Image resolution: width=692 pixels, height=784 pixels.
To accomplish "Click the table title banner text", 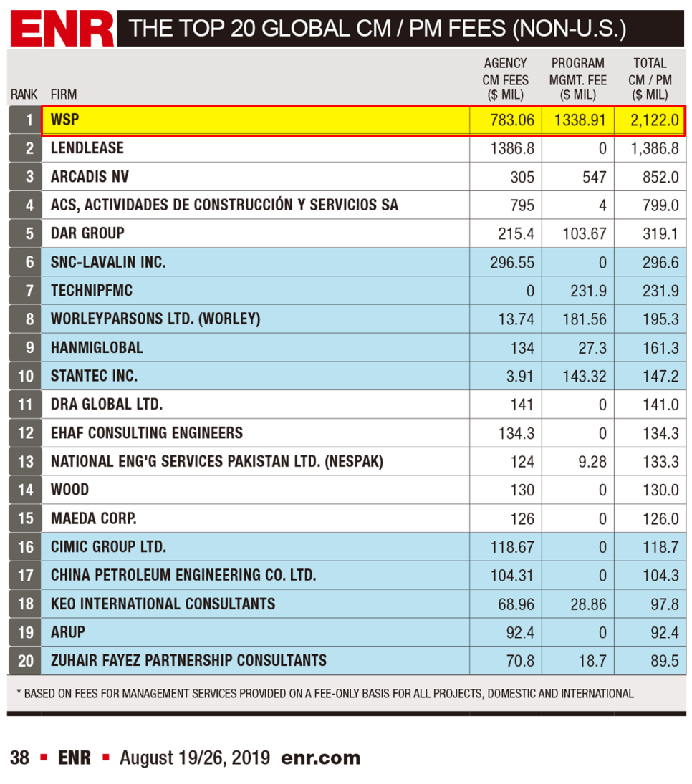I will (x=378, y=29).
